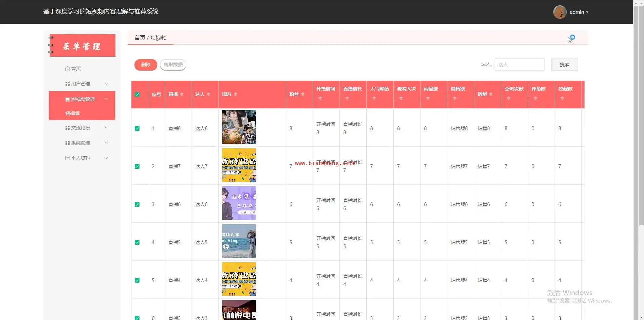The width and height of the screenshot is (644, 320).
Task: Click sort icon under 人气峰值 header
Action: click(x=374, y=98)
